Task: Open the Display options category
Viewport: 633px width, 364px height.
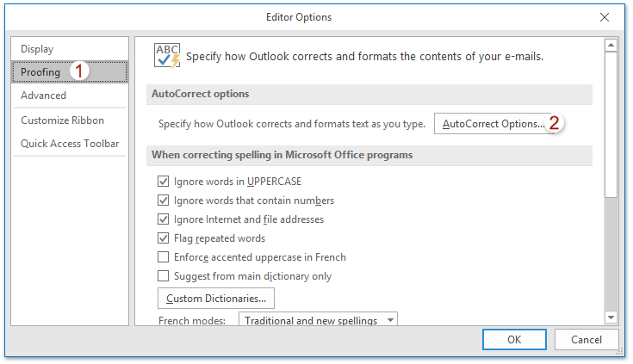Action: coord(37,49)
